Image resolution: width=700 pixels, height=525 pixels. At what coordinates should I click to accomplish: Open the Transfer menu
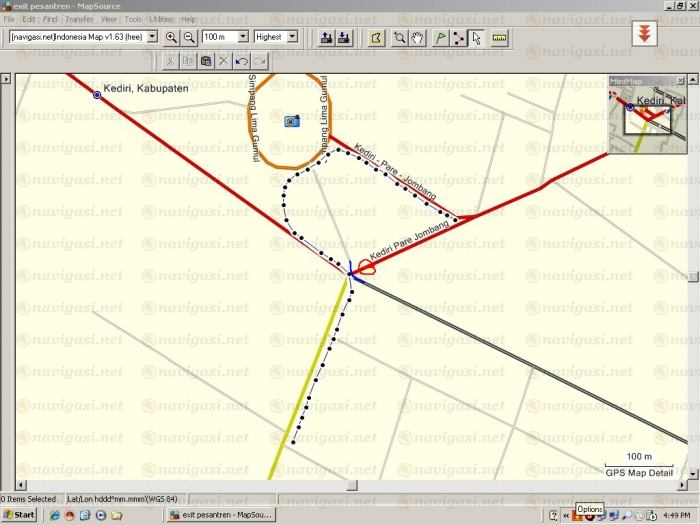[79, 19]
